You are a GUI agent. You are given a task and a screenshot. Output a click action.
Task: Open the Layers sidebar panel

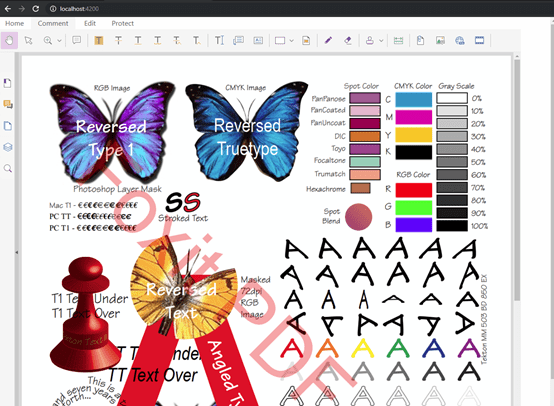point(7,147)
